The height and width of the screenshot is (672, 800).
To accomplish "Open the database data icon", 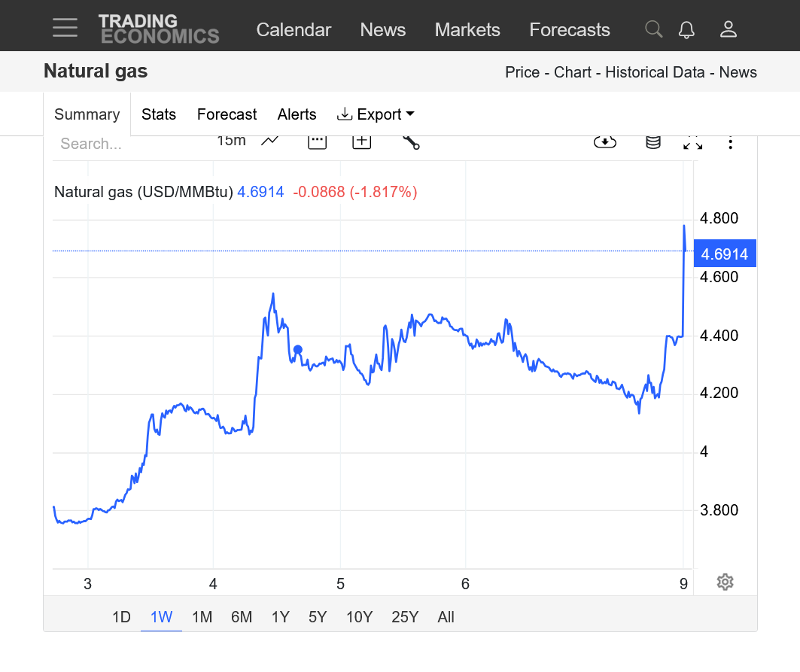I will point(653,142).
